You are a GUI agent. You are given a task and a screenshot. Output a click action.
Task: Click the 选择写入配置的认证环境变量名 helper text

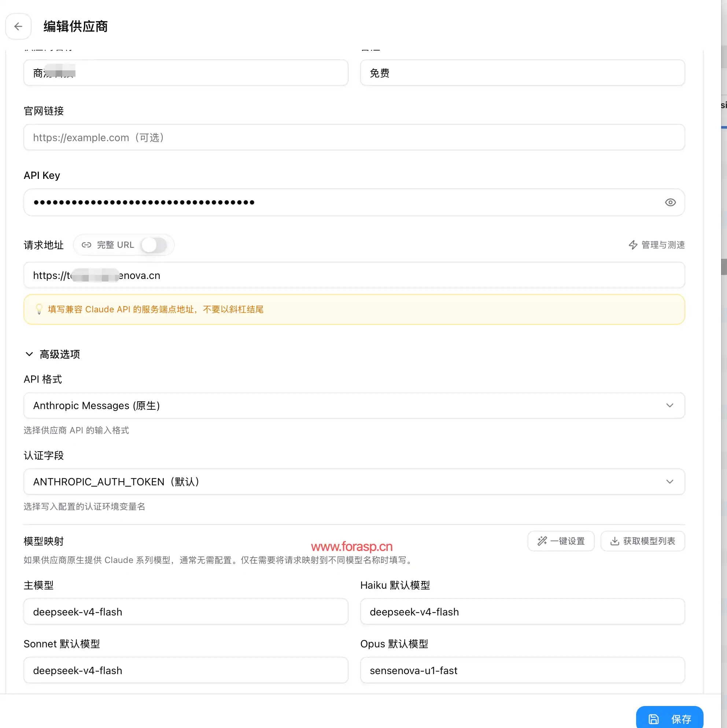(x=84, y=507)
